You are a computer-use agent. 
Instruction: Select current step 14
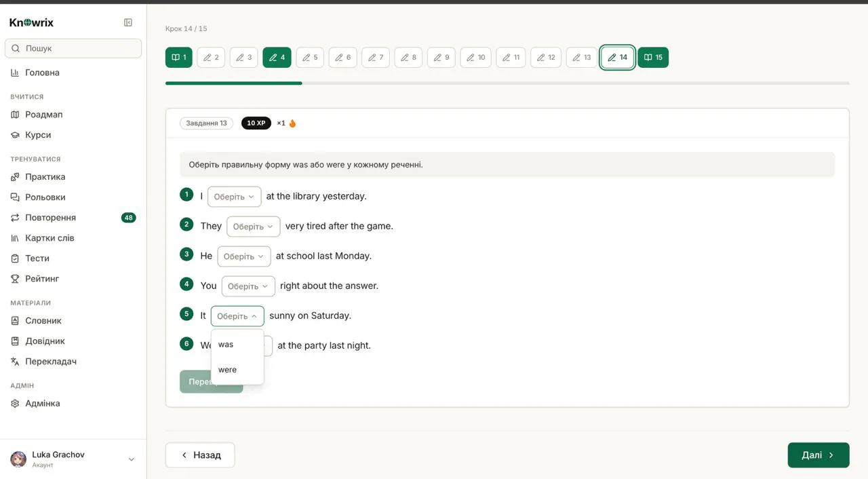pyautogui.click(x=618, y=58)
